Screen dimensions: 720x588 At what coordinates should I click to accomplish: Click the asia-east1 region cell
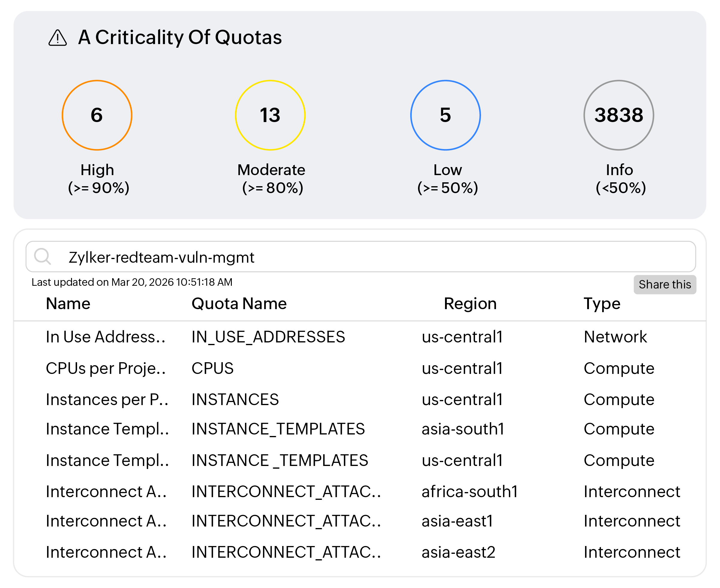[x=457, y=521]
